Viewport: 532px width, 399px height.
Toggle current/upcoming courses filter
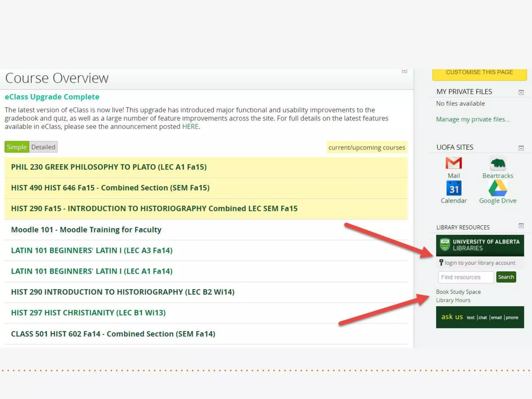tap(367, 148)
